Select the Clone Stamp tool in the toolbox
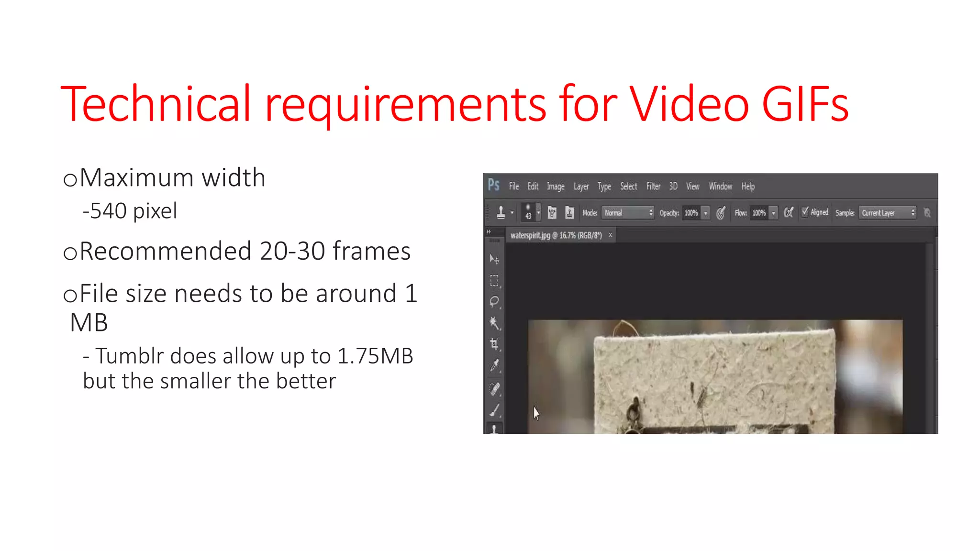Viewport: 980px width, 551px height. (494, 429)
